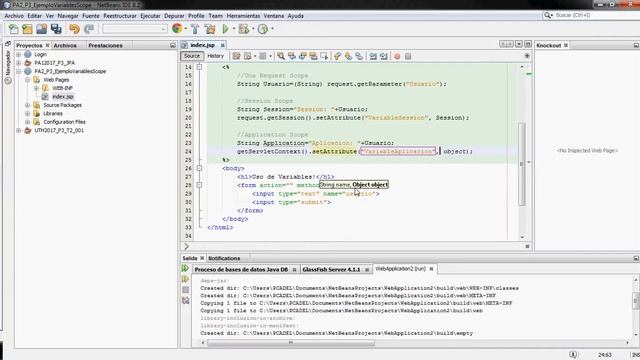Click the Undo arrow icon
Viewport: 640px width, 360px height.
[74, 29]
